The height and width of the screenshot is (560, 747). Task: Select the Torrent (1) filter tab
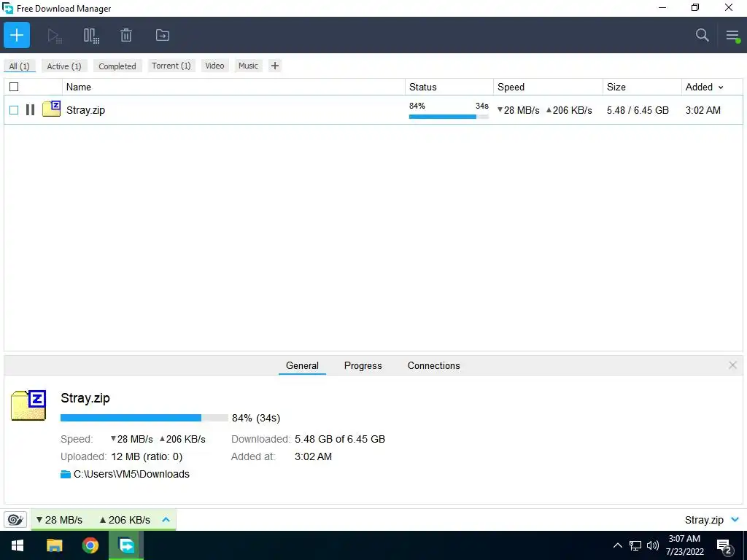(x=171, y=66)
